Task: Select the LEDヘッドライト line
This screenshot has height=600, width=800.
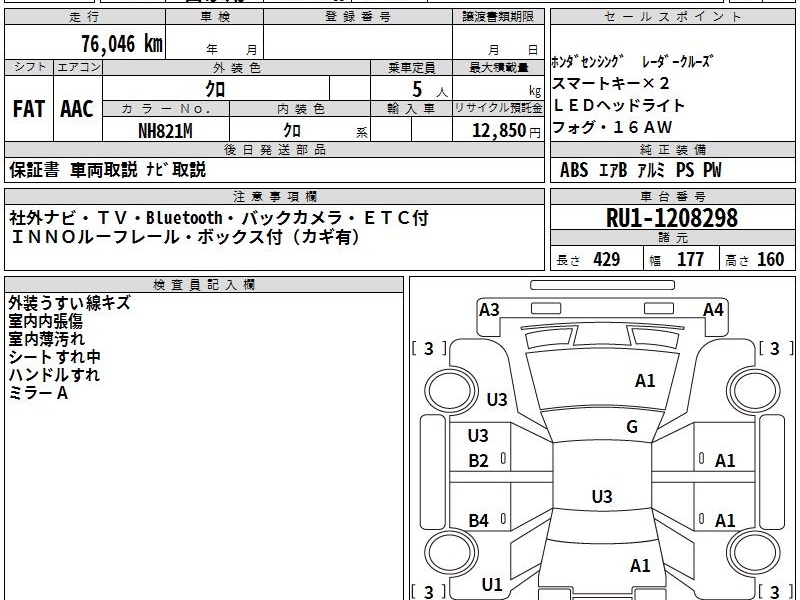Action: click(x=618, y=106)
